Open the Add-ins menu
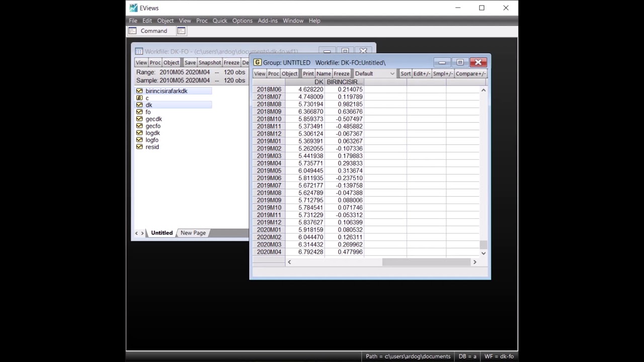 click(268, 21)
